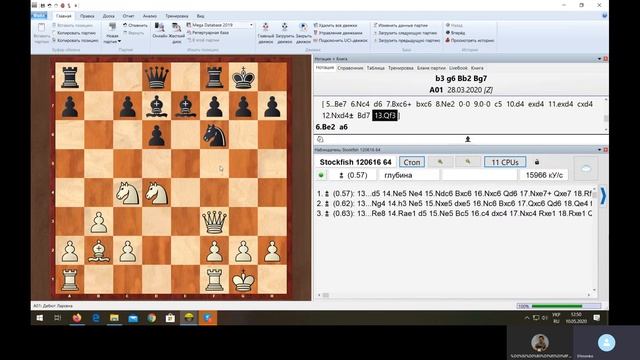Expand the Mega Database 2019 dropdown

click(251, 25)
